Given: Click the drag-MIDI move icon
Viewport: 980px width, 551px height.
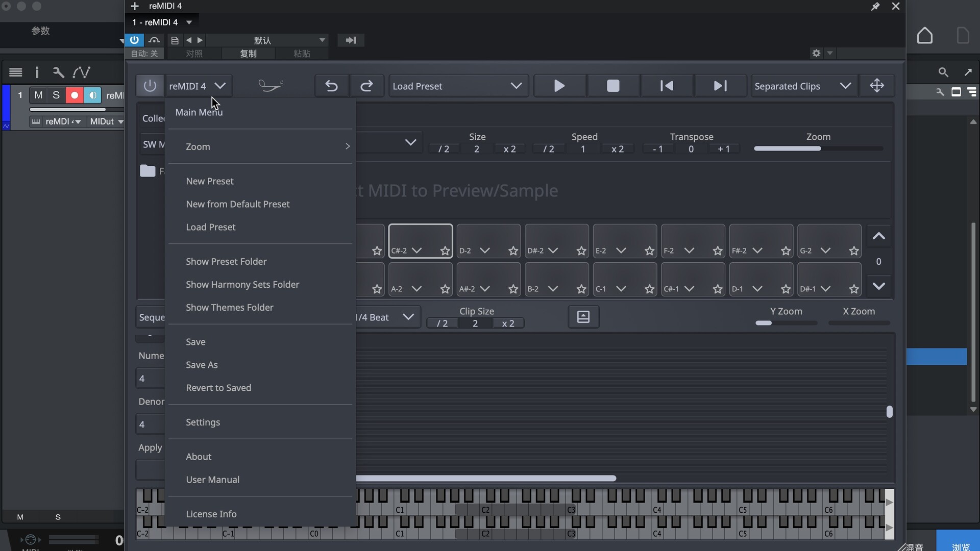Looking at the screenshot, I should [877, 86].
